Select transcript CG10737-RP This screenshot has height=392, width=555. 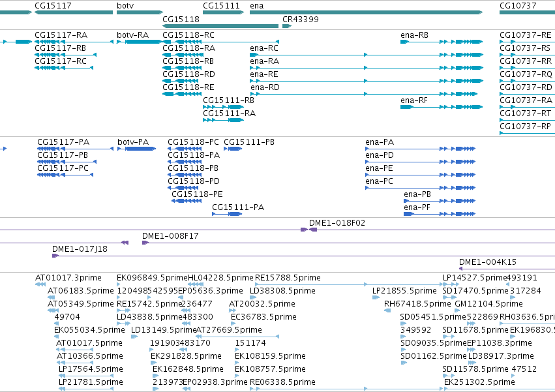525,127
